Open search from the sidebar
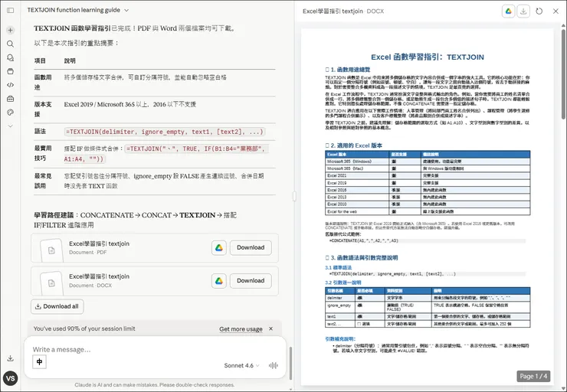This screenshot has height=392, width=567. tap(11, 44)
